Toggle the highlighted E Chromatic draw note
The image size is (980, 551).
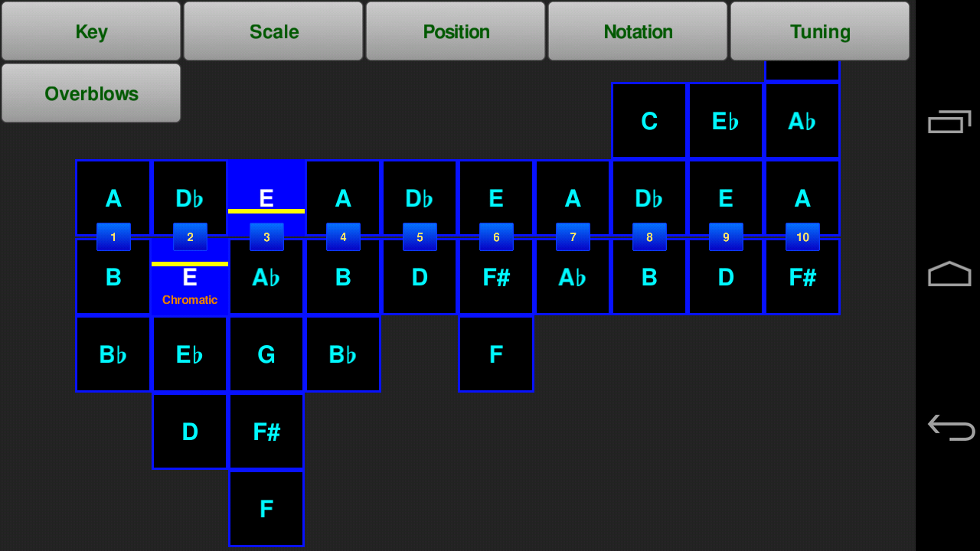point(190,285)
